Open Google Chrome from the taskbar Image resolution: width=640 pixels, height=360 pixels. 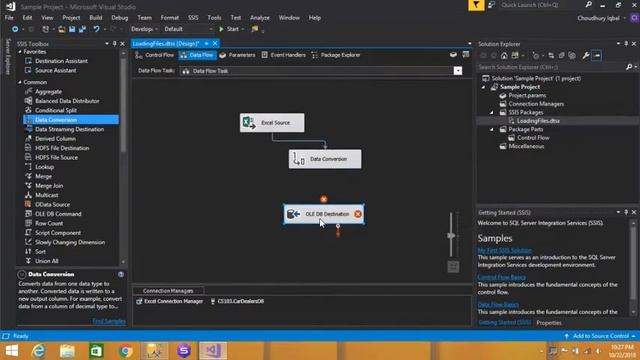(x=126, y=351)
